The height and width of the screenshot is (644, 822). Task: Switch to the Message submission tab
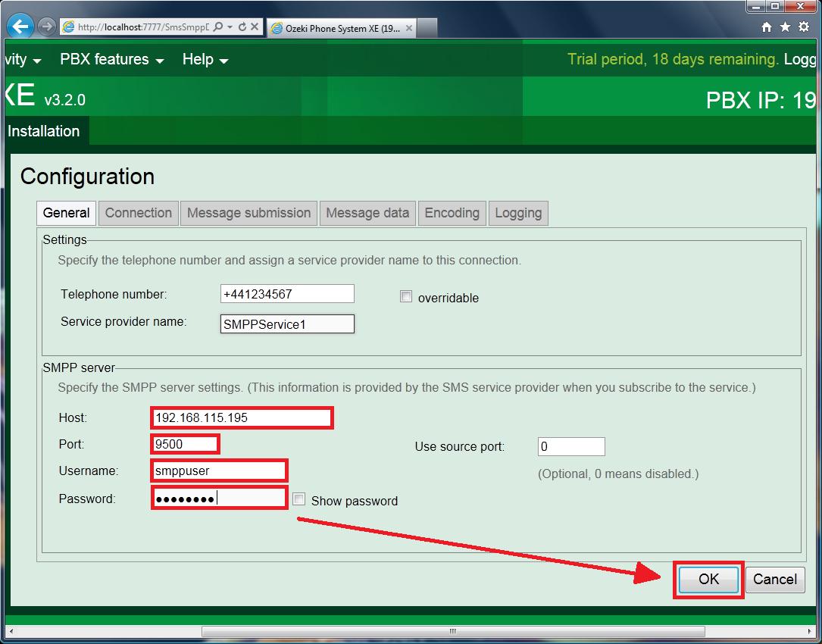point(248,213)
